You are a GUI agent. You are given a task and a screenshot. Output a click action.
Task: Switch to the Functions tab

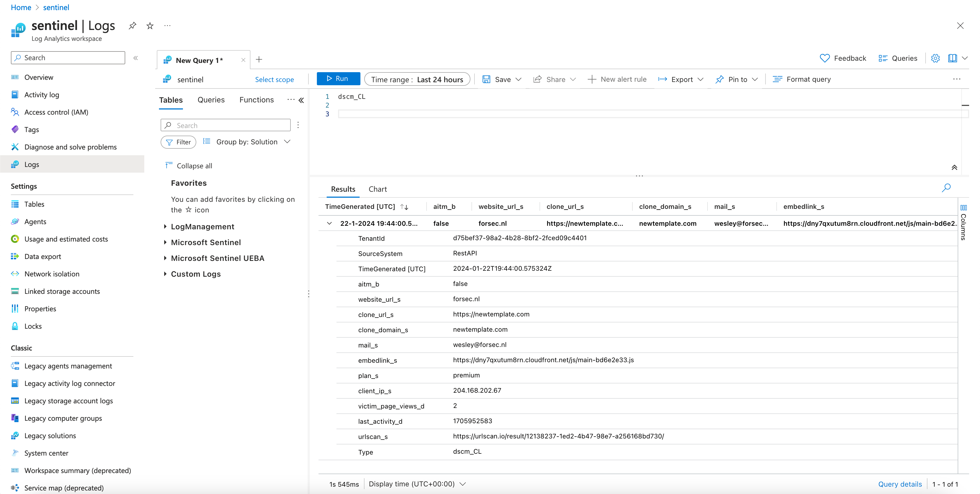point(256,100)
